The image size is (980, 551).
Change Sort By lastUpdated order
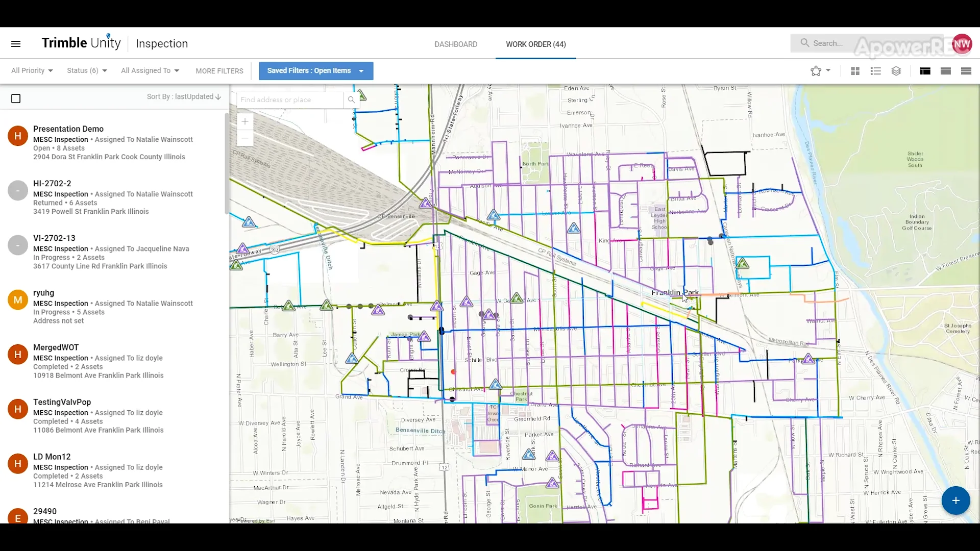point(184,96)
